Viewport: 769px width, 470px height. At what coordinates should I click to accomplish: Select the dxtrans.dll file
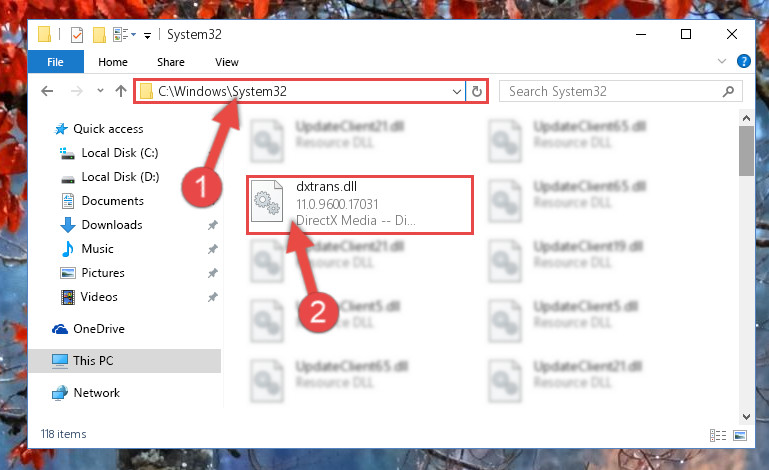(359, 205)
